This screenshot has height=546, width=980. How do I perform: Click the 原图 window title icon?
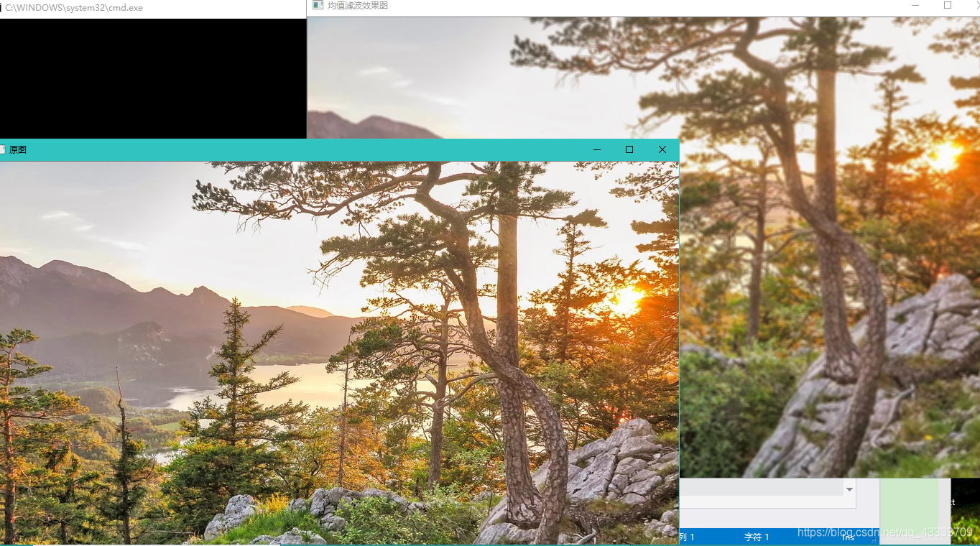tap(2, 149)
